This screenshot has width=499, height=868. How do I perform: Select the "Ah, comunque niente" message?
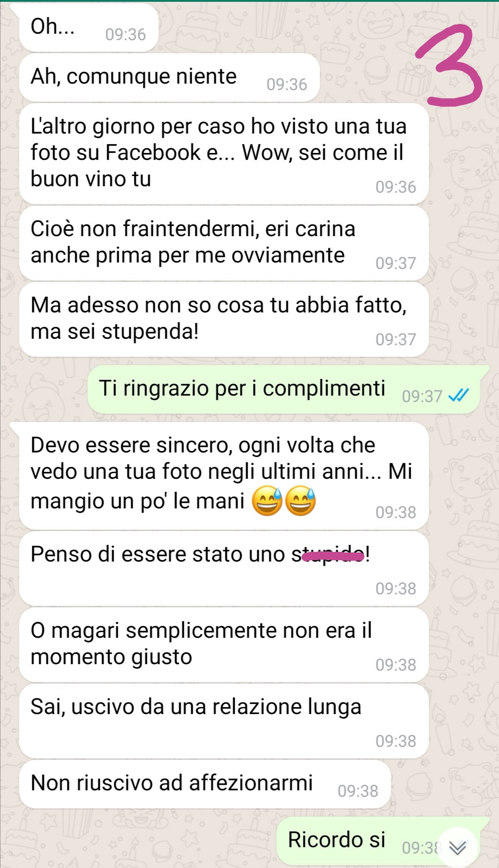click(169, 77)
